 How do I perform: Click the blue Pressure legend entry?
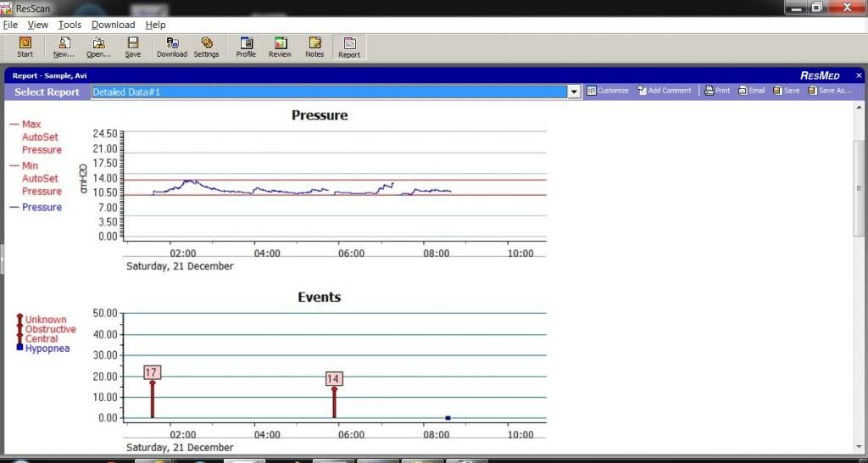click(x=36, y=207)
